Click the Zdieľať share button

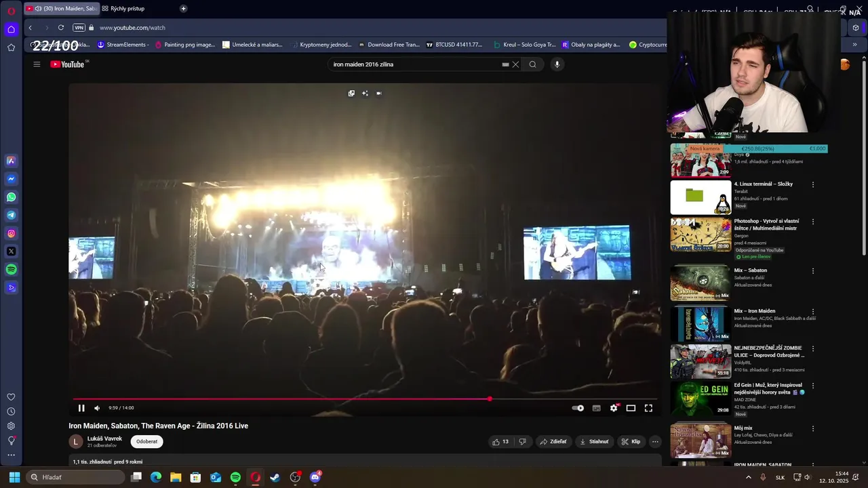point(553,441)
